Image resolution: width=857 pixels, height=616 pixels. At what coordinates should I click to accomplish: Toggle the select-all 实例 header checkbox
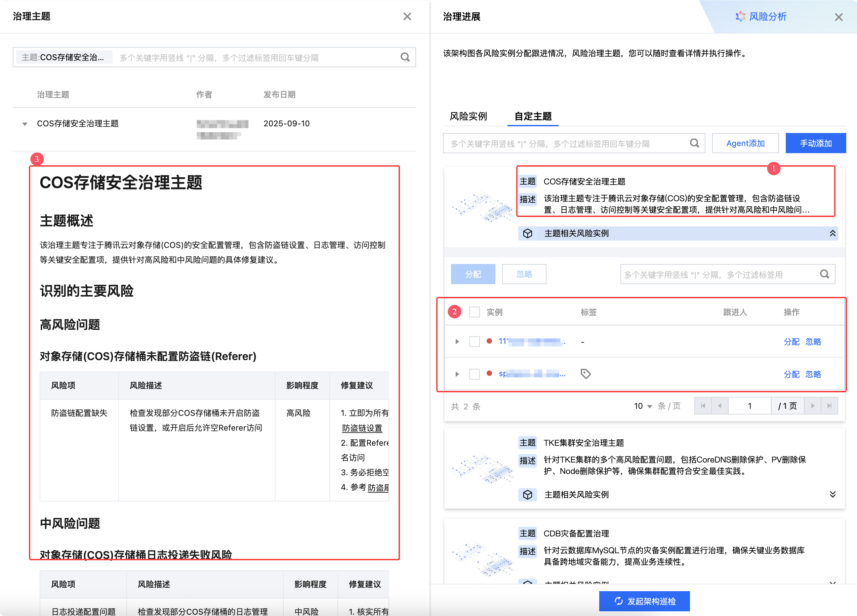[x=474, y=312]
